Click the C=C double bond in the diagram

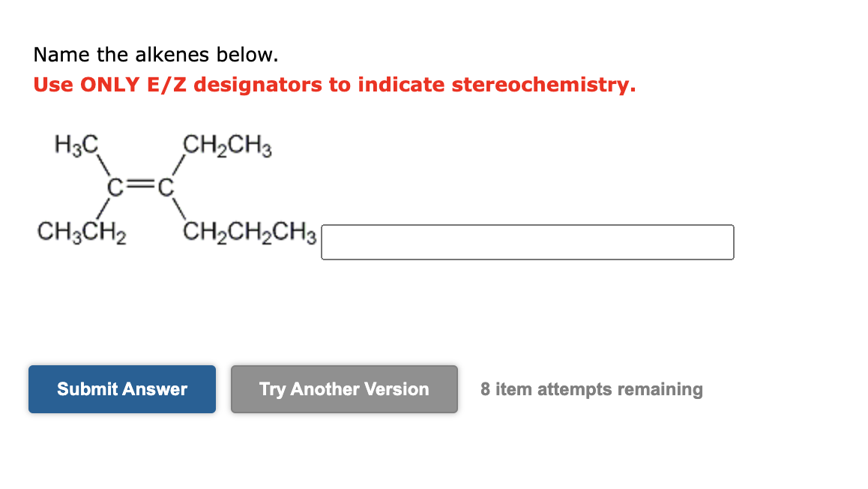pos(141,184)
